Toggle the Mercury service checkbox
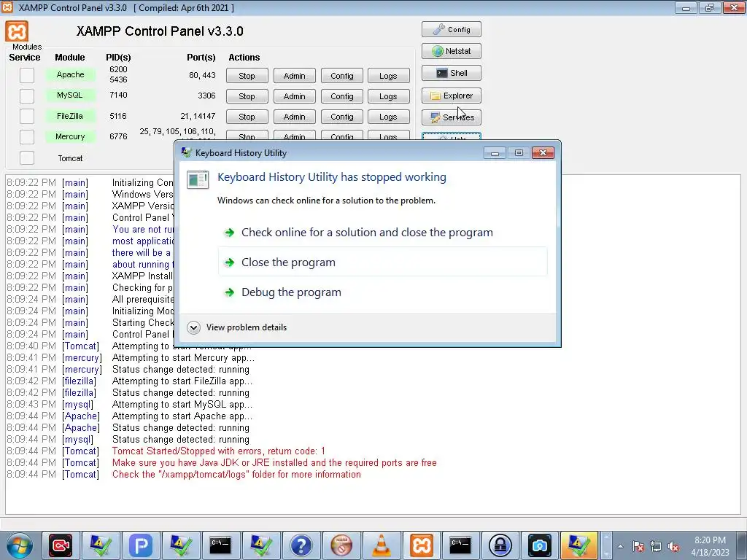747x560 pixels. (x=27, y=136)
